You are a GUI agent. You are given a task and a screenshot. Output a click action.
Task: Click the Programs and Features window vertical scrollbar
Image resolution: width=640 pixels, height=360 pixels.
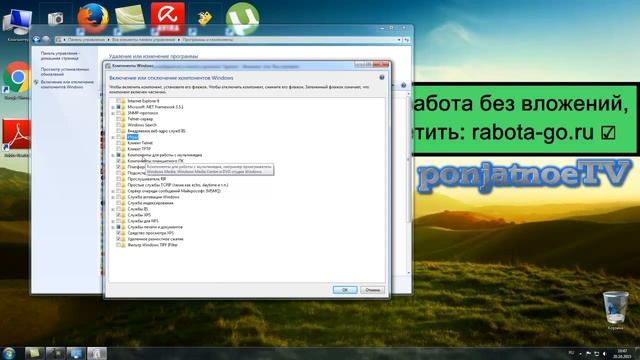tap(409, 184)
